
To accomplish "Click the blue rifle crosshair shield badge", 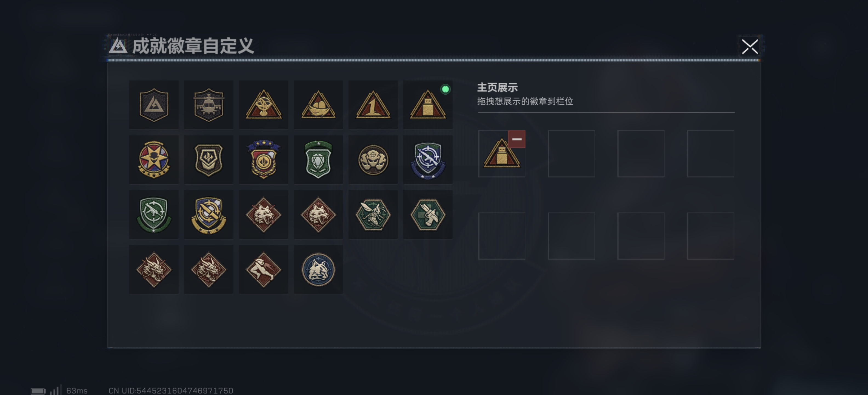I will pos(428,160).
